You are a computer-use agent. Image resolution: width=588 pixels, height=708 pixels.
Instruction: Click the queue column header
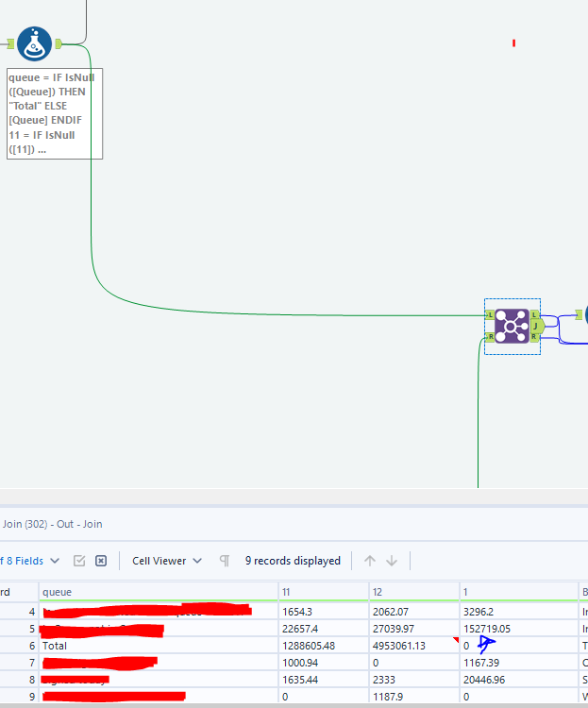point(159,592)
